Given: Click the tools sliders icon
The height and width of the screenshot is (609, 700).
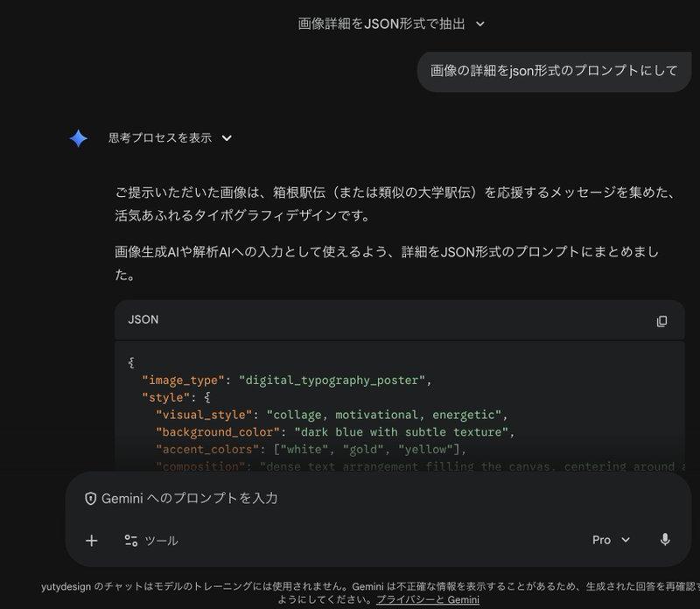Looking at the screenshot, I should pyautogui.click(x=130, y=541).
